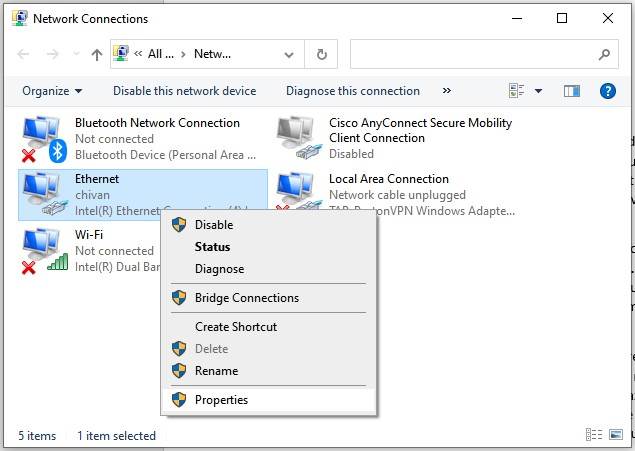Click the refresh icon beside the address bar
635x451 pixels.
pyautogui.click(x=321, y=55)
